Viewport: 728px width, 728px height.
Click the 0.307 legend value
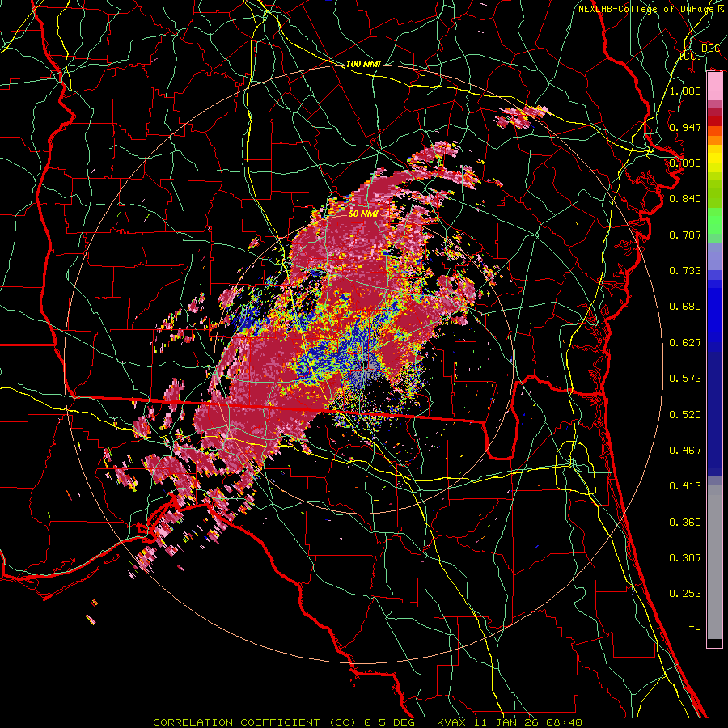point(685,558)
